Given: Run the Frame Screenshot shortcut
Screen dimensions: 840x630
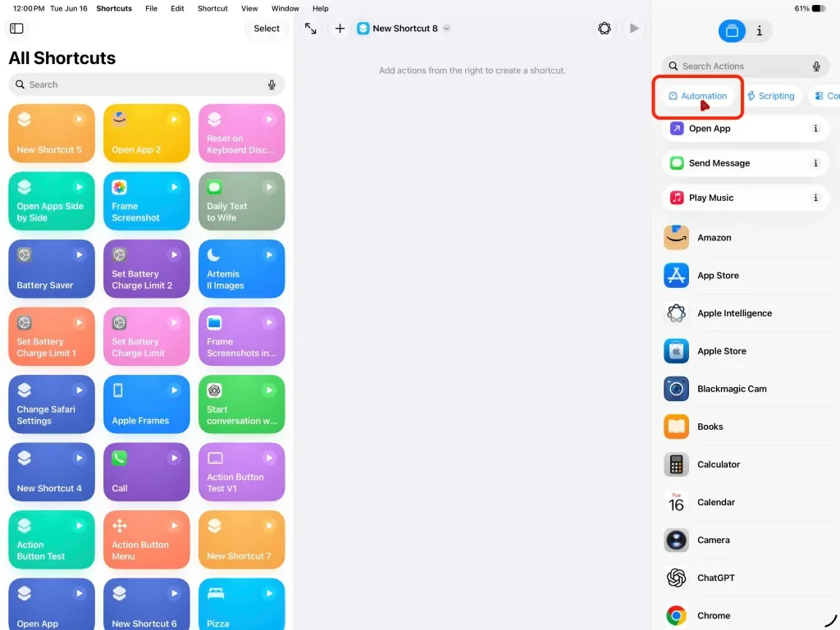Looking at the screenshot, I should pyautogui.click(x=174, y=187).
